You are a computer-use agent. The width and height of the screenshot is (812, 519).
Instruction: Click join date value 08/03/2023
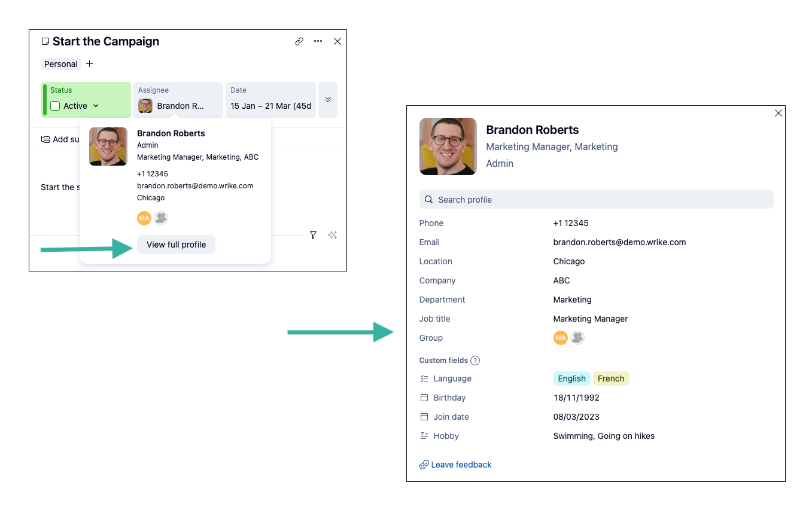point(576,417)
